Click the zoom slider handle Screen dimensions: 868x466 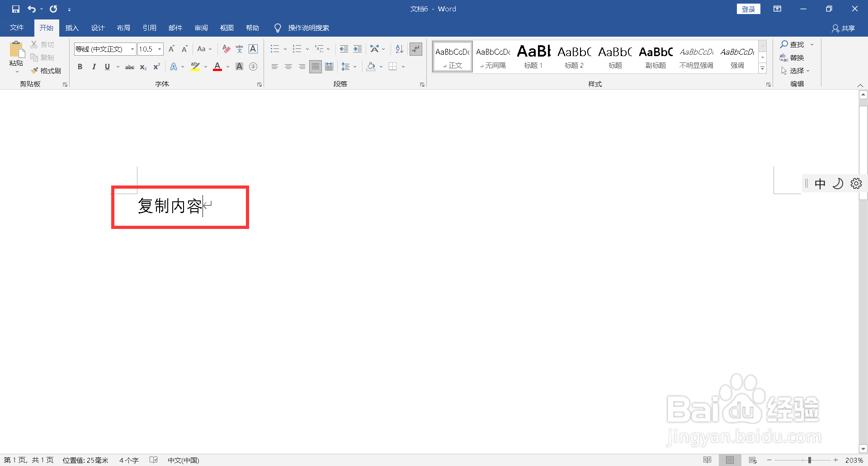pyautogui.click(x=810, y=460)
